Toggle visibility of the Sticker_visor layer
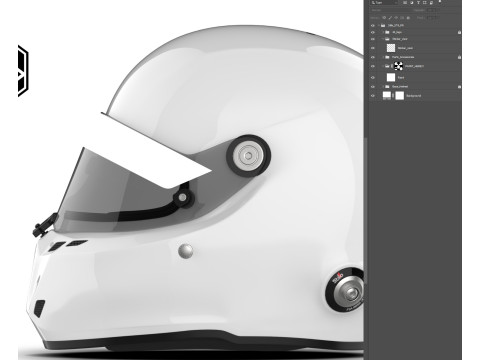 pos(373,48)
